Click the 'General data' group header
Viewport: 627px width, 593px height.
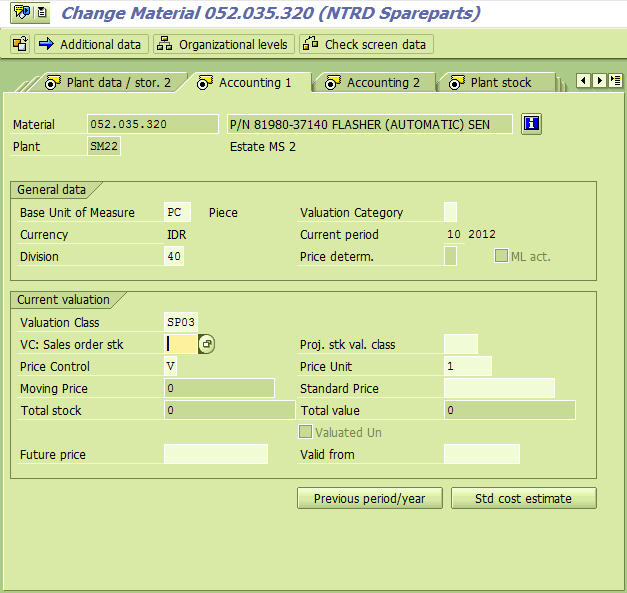click(51, 190)
